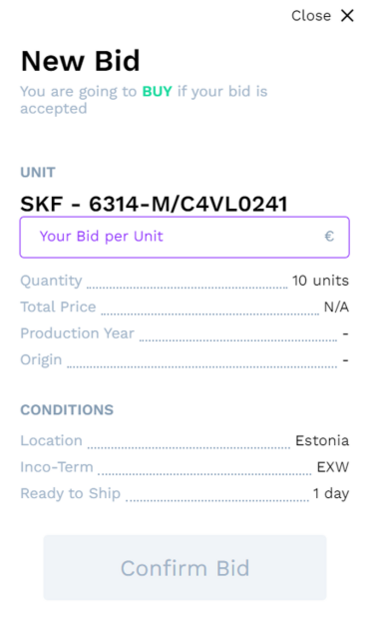
Task: Click the Origin label
Action: coord(41,360)
